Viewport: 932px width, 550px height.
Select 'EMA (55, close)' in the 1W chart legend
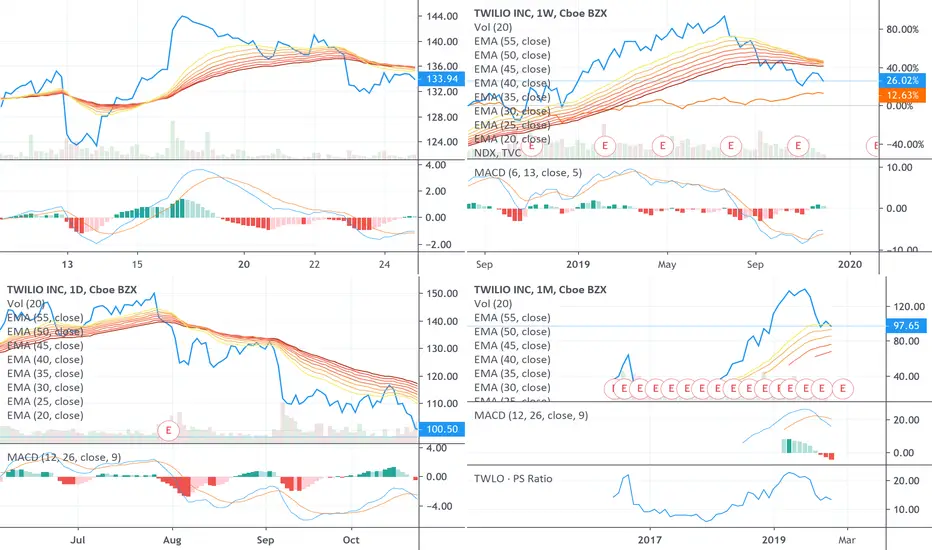point(512,41)
